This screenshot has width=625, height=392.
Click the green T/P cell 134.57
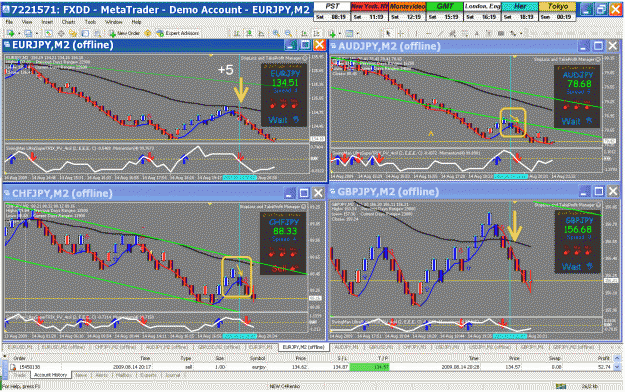pos(369,367)
